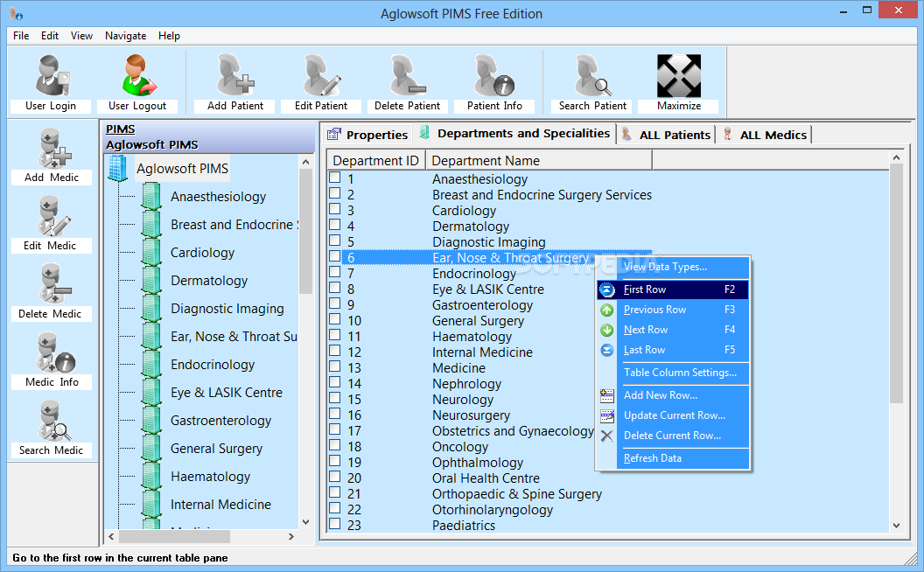Click the Maximize arrows icon
The image size is (924, 572).
pyautogui.click(x=679, y=75)
